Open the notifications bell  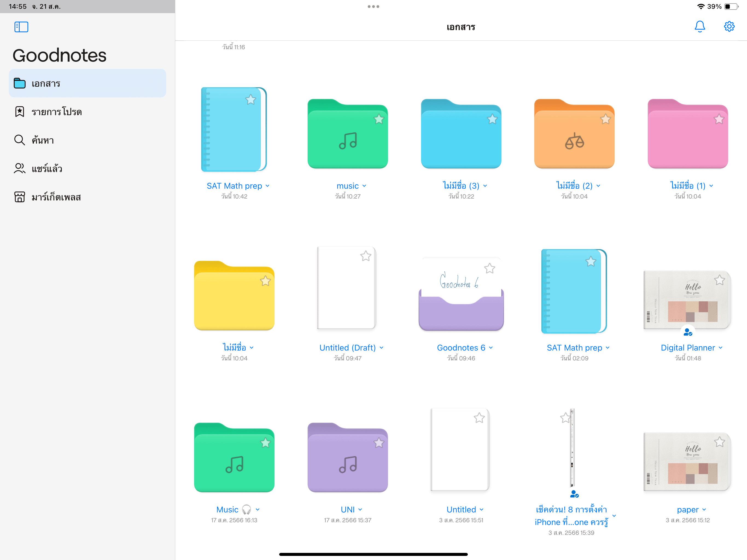pyautogui.click(x=699, y=26)
